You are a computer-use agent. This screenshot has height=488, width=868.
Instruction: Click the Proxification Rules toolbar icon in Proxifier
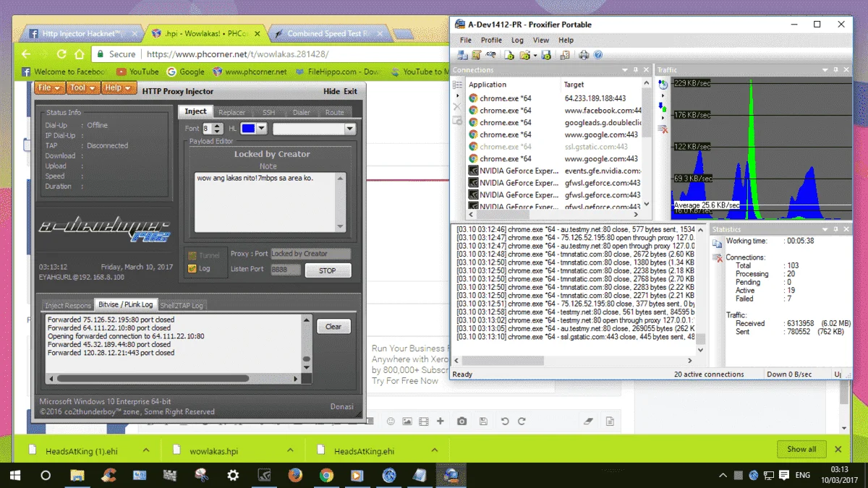point(476,55)
